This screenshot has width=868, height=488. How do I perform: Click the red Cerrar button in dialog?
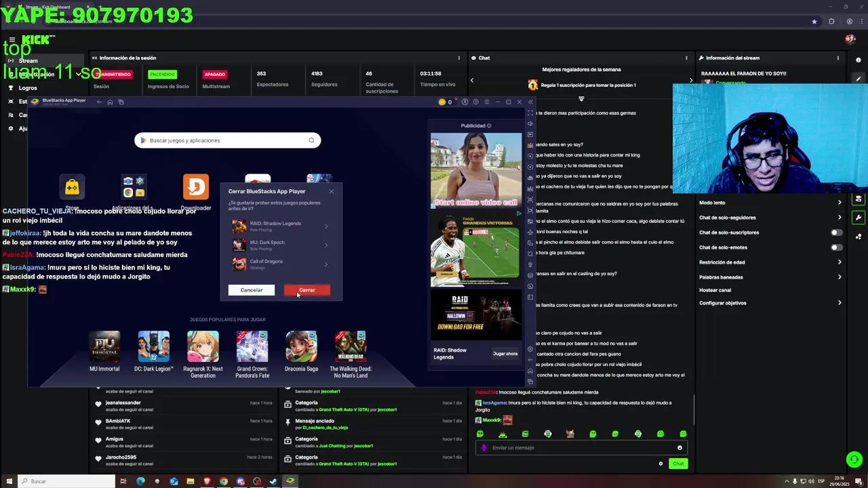tap(307, 290)
